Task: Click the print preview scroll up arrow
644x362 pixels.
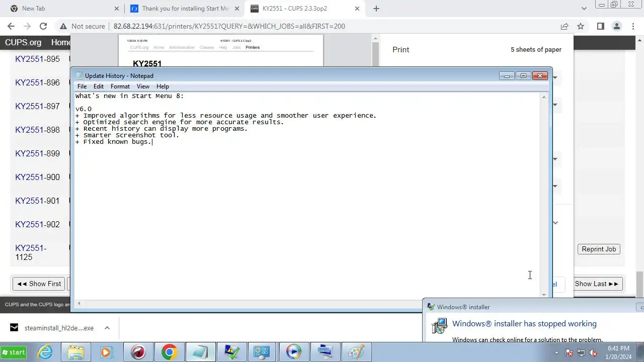Action: click(x=375, y=39)
